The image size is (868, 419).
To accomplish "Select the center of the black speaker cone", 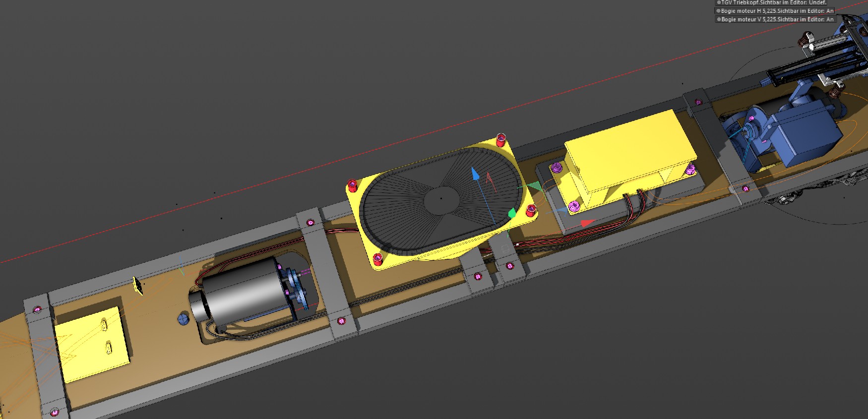I will click(x=441, y=199).
